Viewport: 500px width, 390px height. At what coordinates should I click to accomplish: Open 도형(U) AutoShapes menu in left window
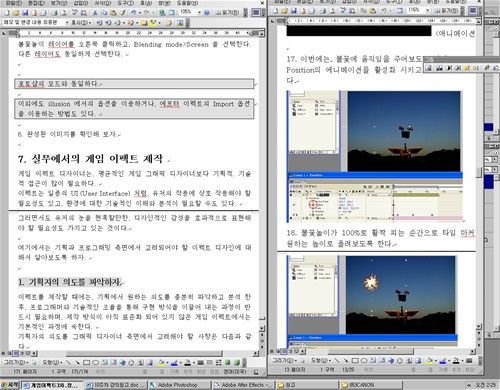(52, 363)
